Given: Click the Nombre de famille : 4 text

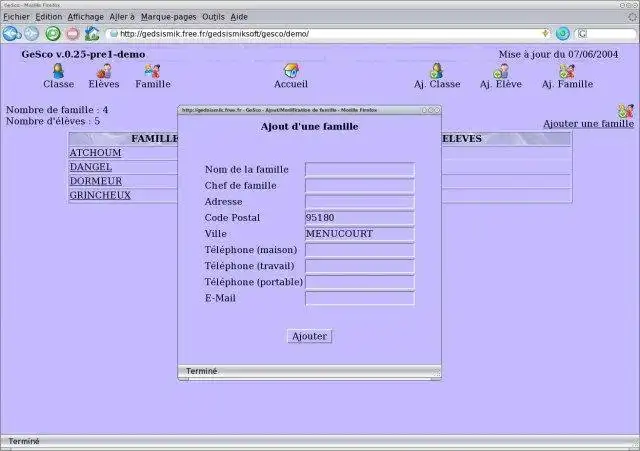Looking at the screenshot, I should (57, 110).
